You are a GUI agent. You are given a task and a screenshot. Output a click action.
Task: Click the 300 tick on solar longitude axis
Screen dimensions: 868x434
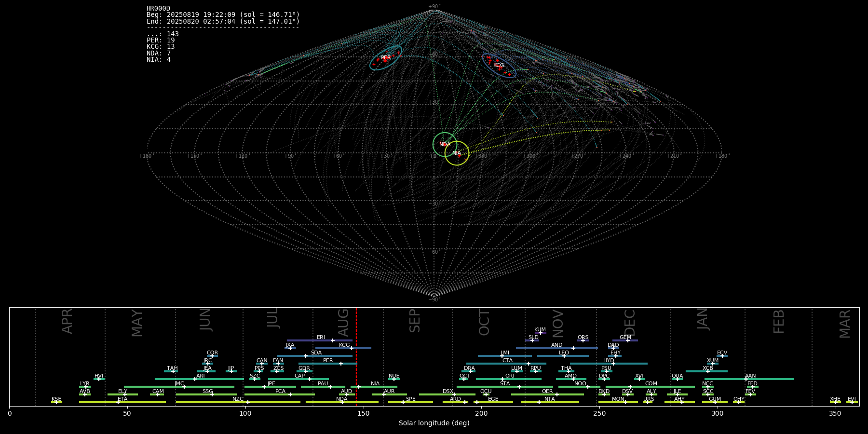click(x=718, y=413)
